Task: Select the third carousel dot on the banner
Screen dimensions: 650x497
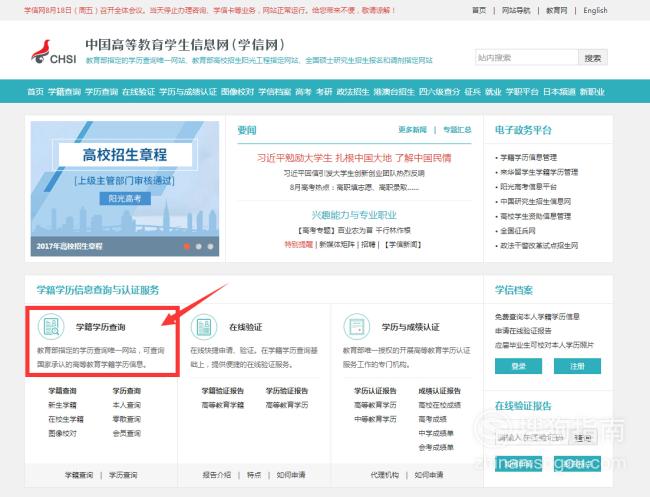Action: tap(210, 246)
